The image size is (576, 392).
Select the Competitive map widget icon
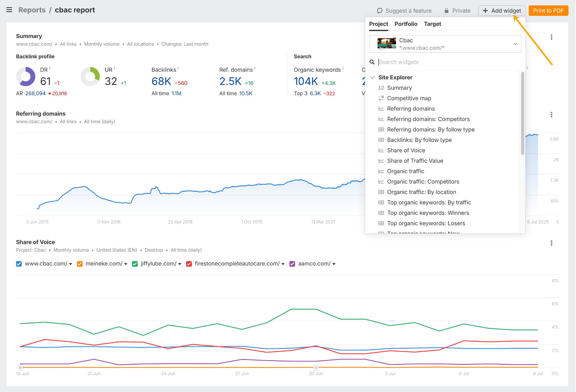382,98
